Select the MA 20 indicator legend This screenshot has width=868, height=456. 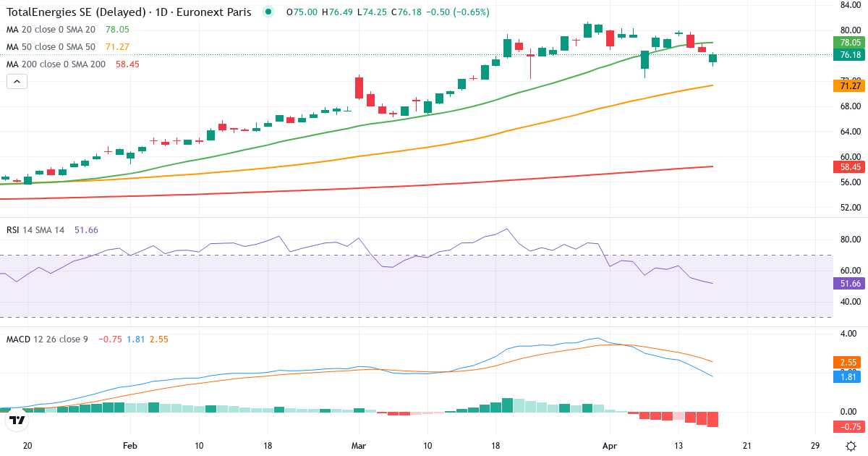51,30
